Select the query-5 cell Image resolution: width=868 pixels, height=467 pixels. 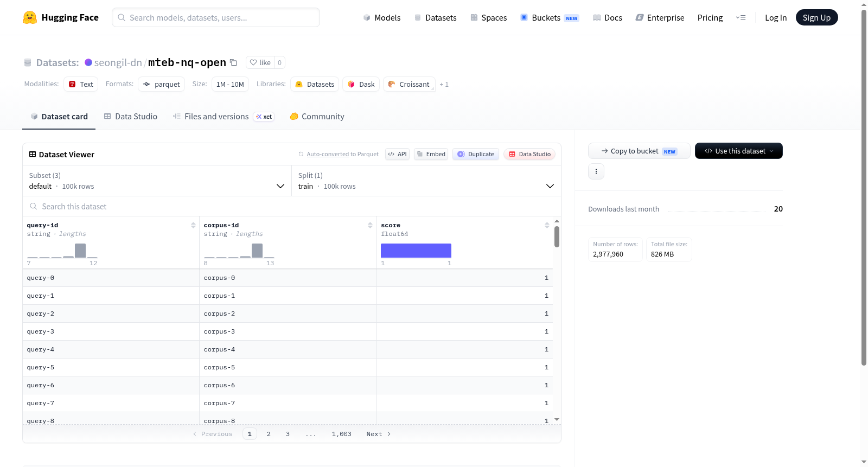111,367
